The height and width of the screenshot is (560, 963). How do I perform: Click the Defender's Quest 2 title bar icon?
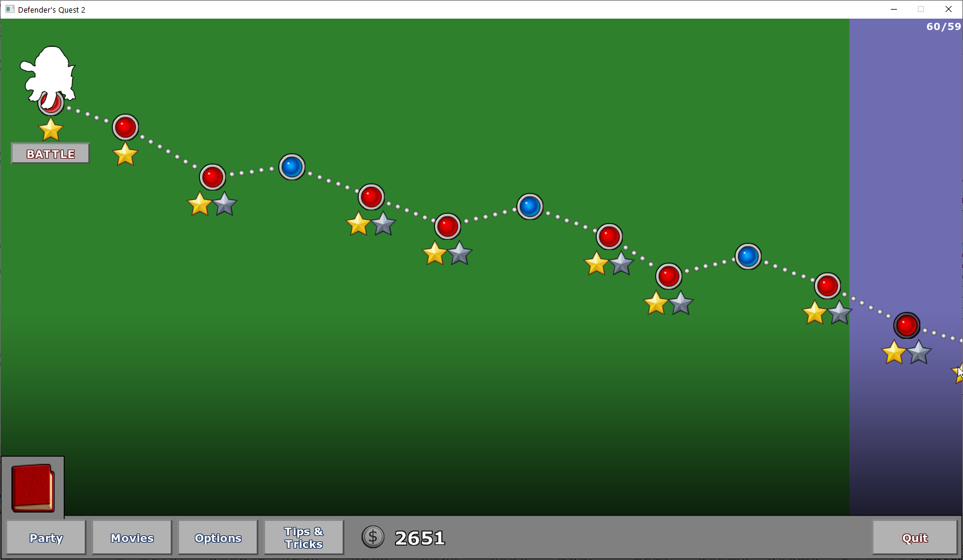10,10
